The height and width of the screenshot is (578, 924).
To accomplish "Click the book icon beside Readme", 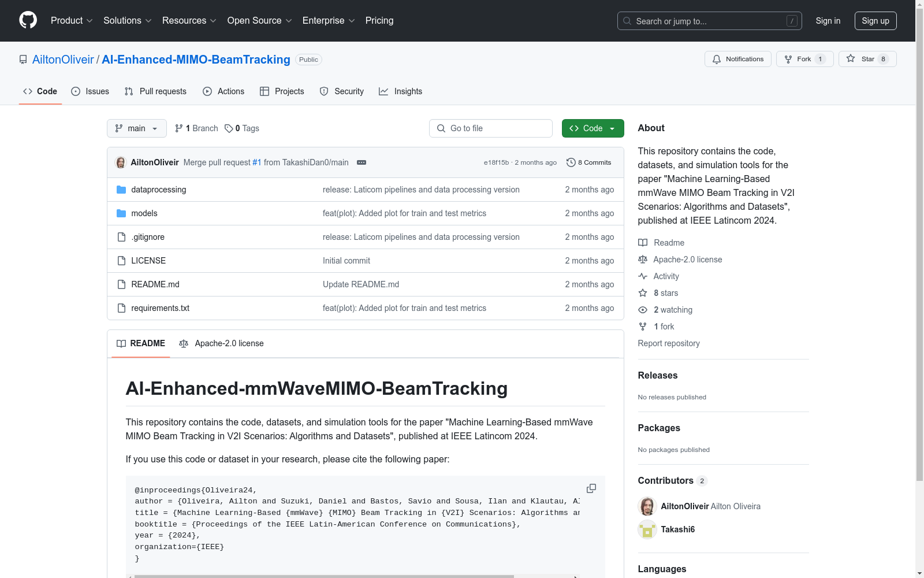I will click(643, 243).
